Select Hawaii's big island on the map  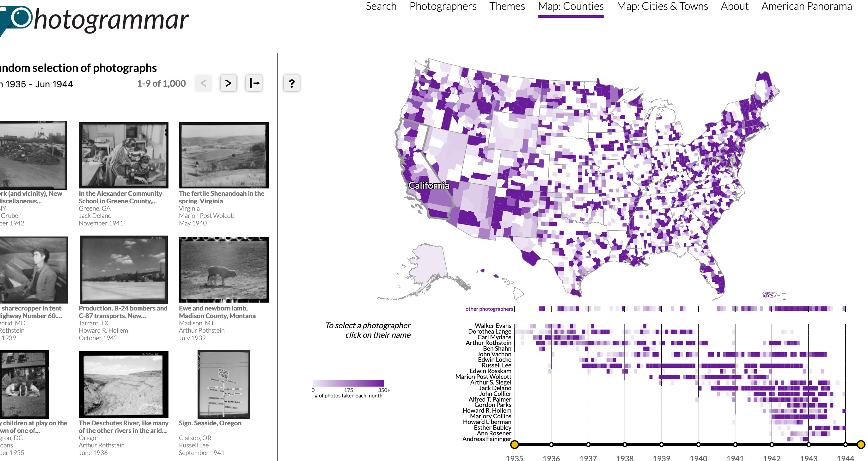518,293
